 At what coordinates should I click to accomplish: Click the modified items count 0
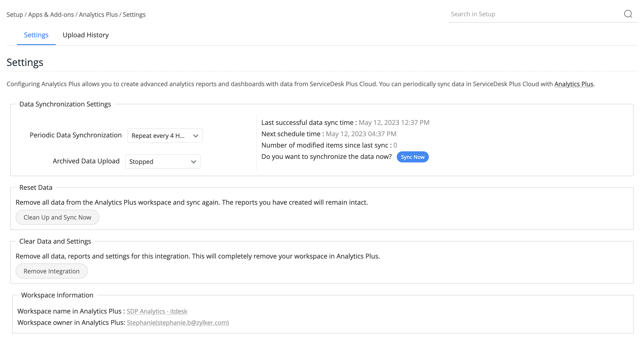point(395,145)
